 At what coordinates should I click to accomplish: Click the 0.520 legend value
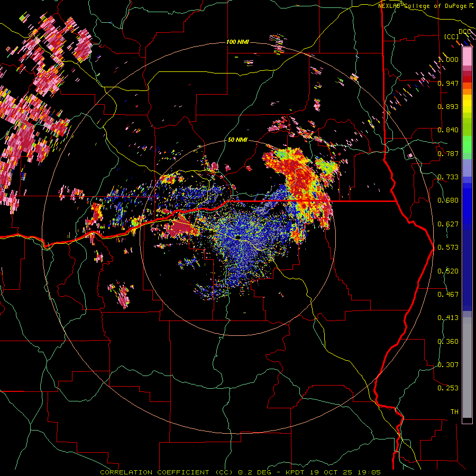pos(448,271)
